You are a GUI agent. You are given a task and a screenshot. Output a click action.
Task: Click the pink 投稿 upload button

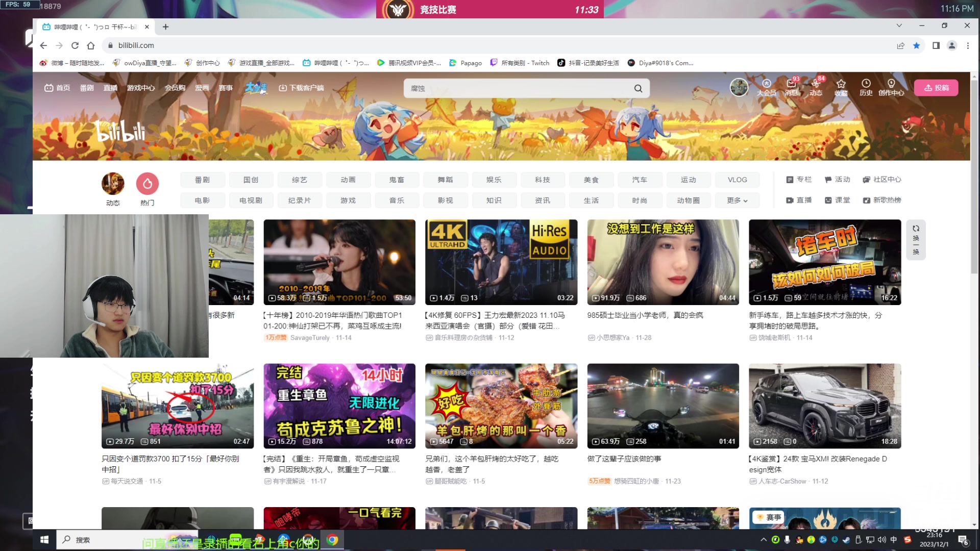pyautogui.click(x=936, y=88)
